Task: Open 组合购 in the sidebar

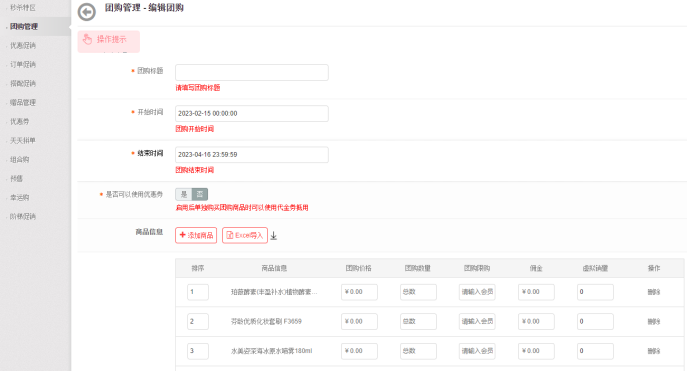Action: coord(20,159)
